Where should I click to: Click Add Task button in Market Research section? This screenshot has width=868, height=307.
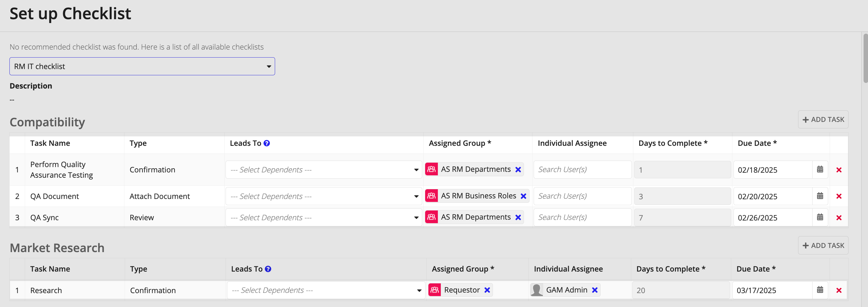pyautogui.click(x=823, y=246)
